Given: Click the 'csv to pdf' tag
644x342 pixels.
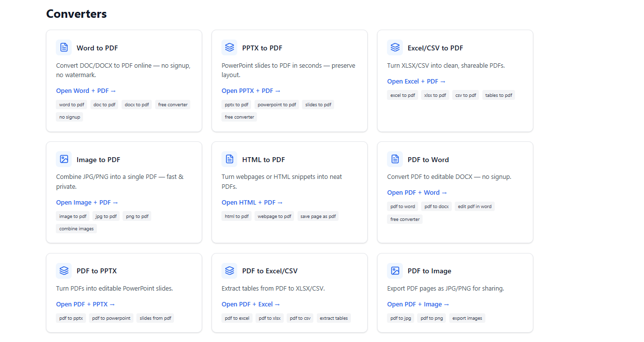Looking at the screenshot, I should 466,95.
